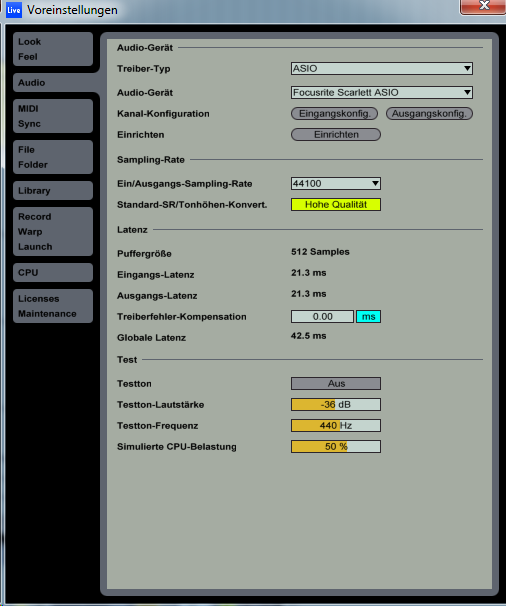Toggle the Testton Aus button

336,383
